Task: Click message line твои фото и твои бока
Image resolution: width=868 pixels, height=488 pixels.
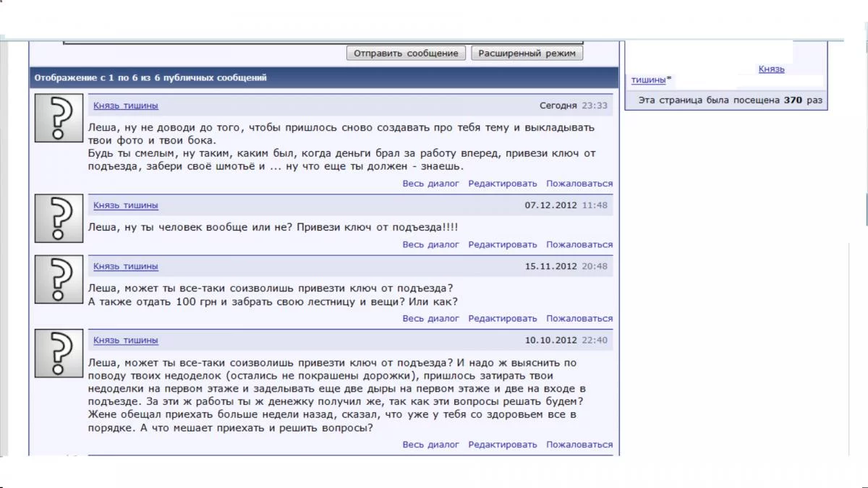Action: (x=152, y=140)
